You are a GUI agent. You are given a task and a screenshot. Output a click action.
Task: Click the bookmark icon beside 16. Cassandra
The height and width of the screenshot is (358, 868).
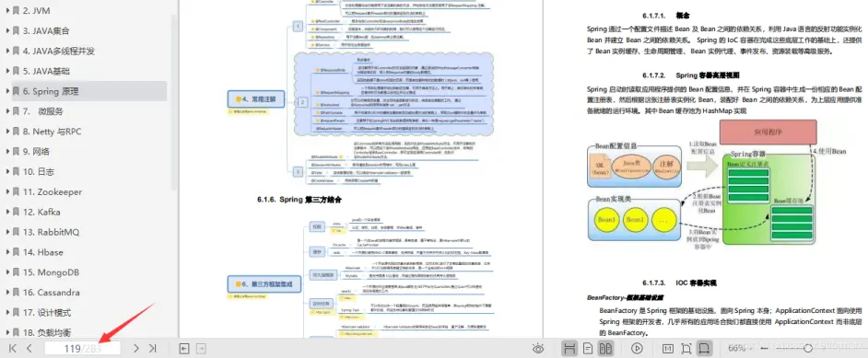pos(16,293)
